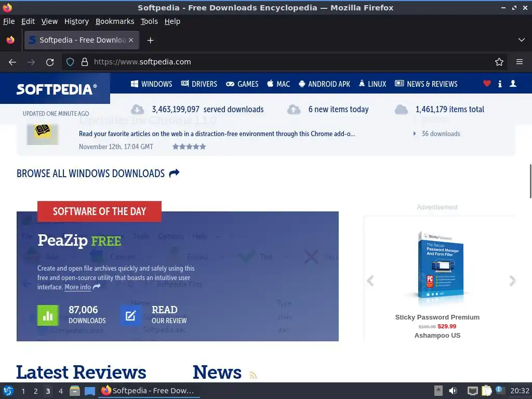Viewport: 532px width, 399px height.
Task: Open the Firefox hamburger application menu
Action: tap(520, 62)
